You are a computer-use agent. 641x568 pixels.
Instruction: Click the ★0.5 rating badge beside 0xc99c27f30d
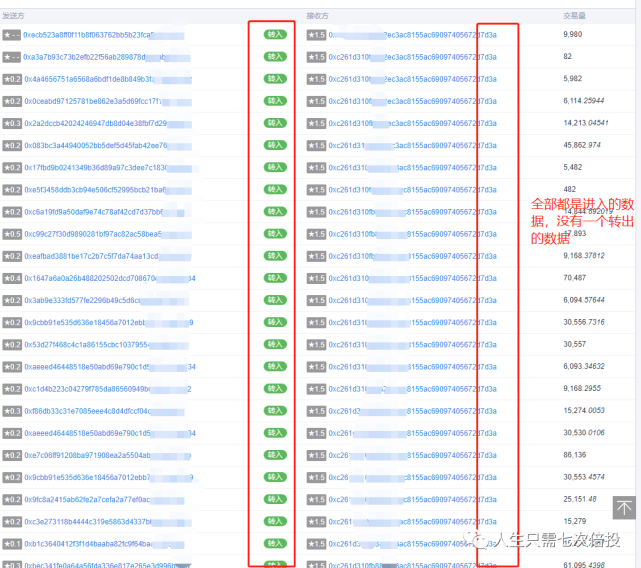[x=12, y=234]
